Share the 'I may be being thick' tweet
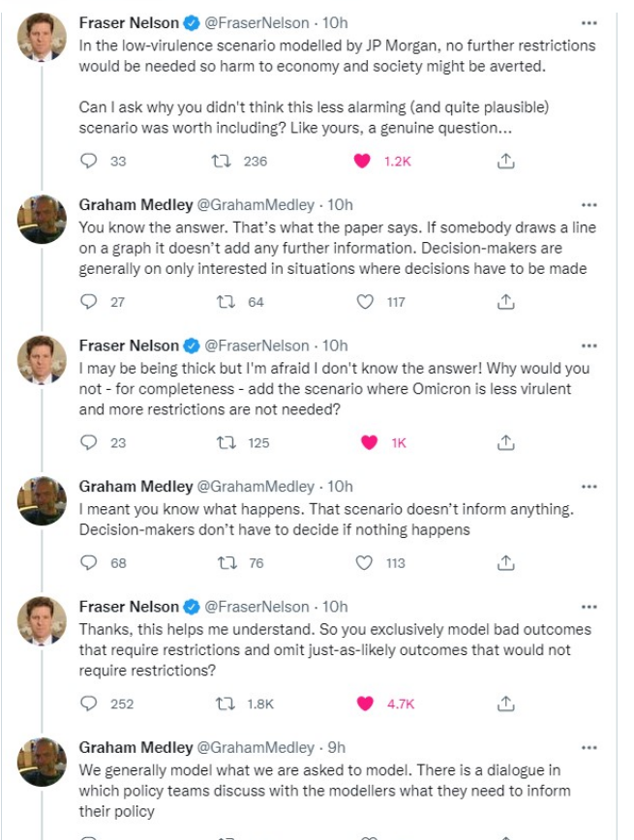This screenshot has height=840, width=634. point(504,442)
